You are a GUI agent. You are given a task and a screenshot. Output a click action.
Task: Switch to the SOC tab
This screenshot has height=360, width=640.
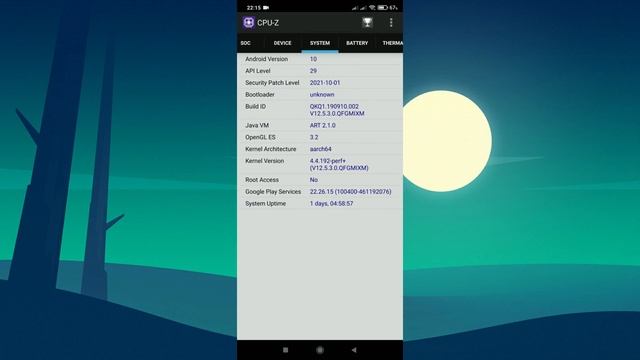pos(245,43)
